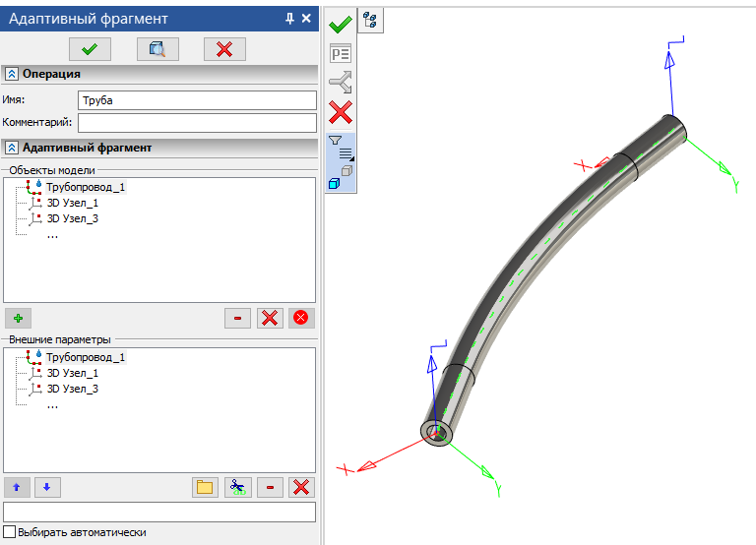Collapse the Операция section
This screenshot has width=756, height=545.
tap(12, 74)
